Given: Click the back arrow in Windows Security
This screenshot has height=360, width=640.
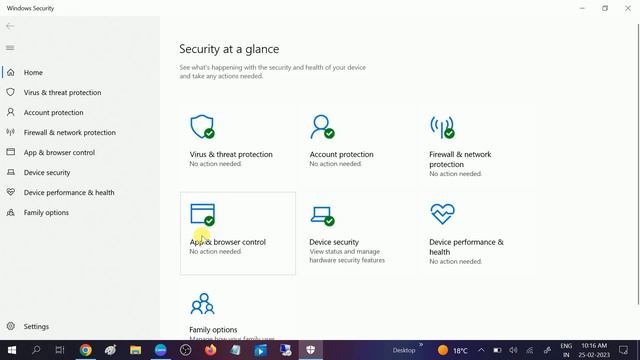Looking at the screenshot, I should click(10, 26).
